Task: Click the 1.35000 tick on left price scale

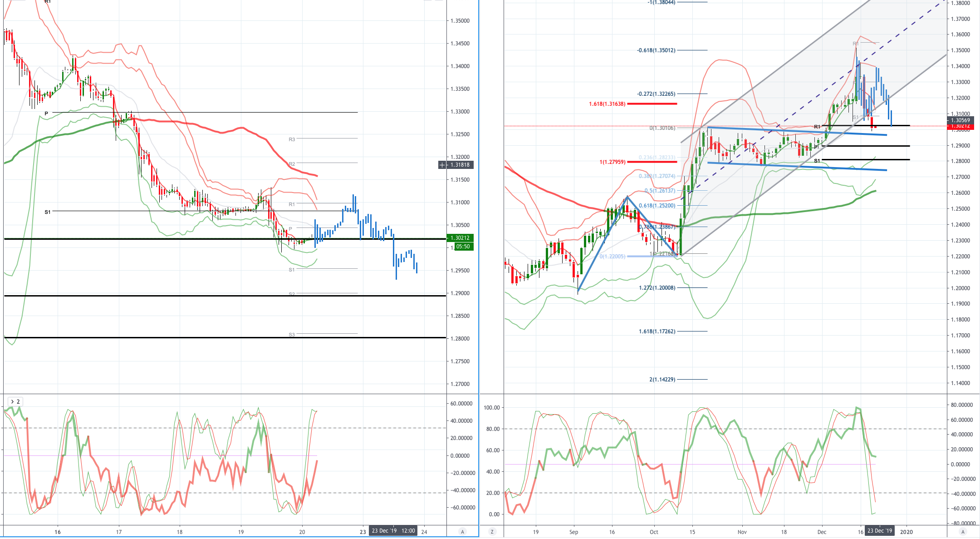Action: (460, 21)
